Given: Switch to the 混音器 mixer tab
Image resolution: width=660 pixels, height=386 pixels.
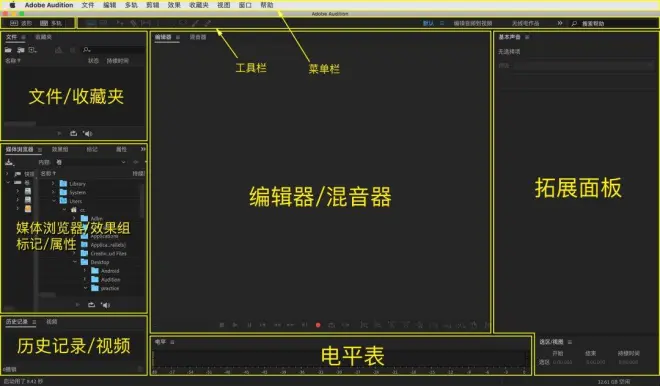Looking at the screenshot, I should 198,37.
